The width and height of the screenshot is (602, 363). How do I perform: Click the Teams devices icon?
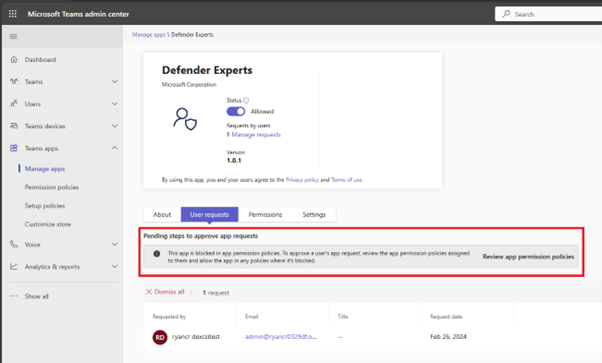pos(14,126)
